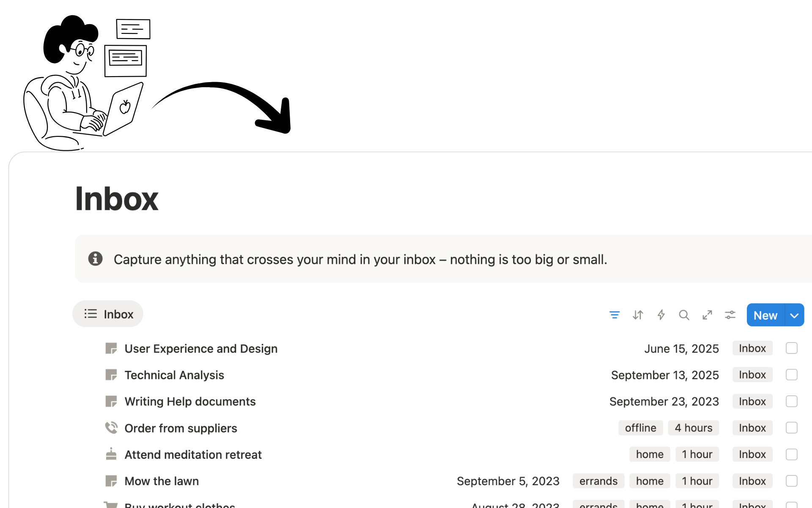Click the September 13, 2025 date field

tap(664, 375)
